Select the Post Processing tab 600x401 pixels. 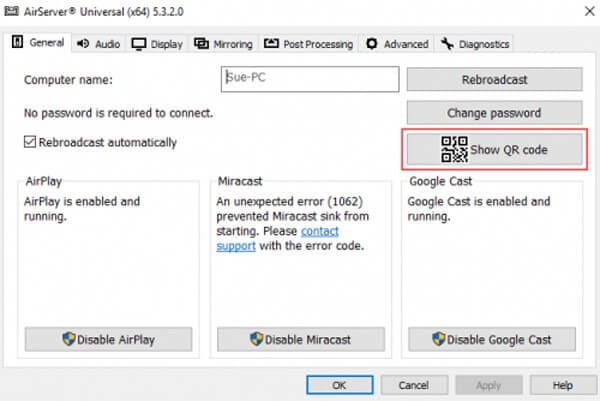pyautogui.click(x=308, y=44)
